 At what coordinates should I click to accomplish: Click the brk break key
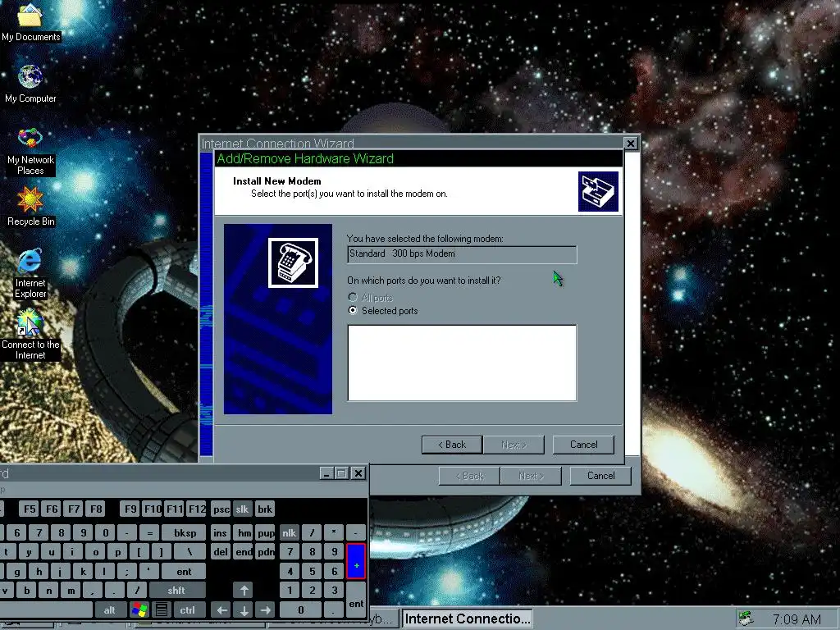coord(265,509)
